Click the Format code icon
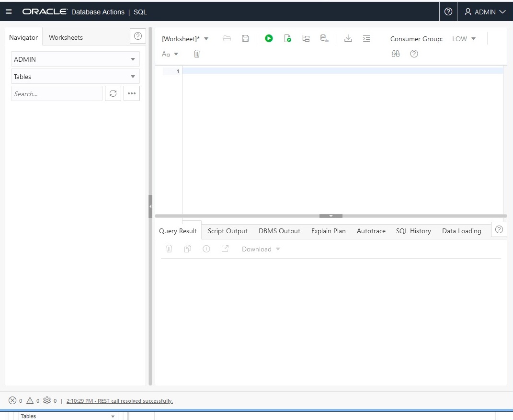 (x=366, y=39)
